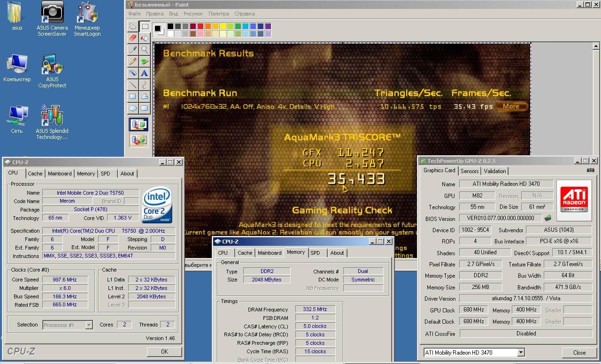The height and width of the screenshot is (364, 601).
Task: Click the DRAM Frequency value 332.5 MHz
Action: click(316, 310)
